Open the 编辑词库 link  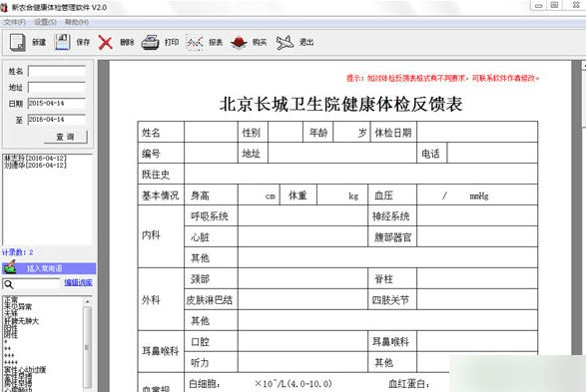78,282
